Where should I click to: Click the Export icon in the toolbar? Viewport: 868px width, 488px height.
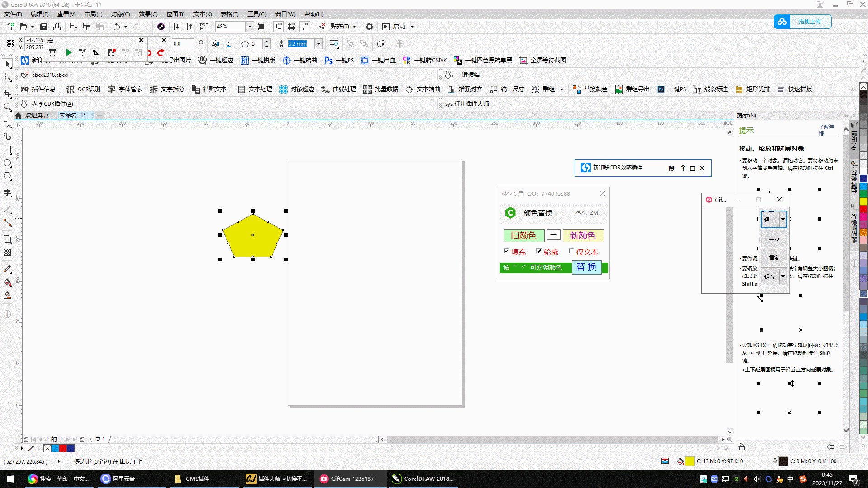click(x=191, y=27)
